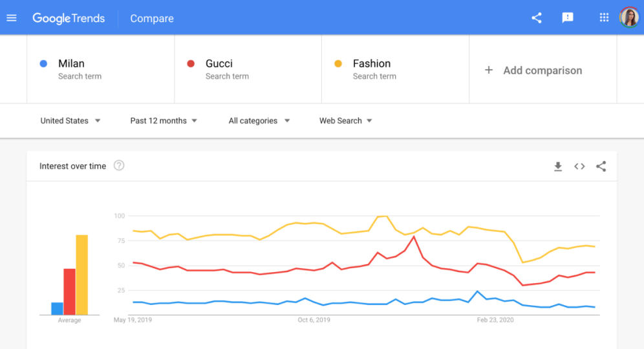Click the plus icon to add comparison
Image resolution: width=644 pixels, height=349 pixels.
point(488,70)
